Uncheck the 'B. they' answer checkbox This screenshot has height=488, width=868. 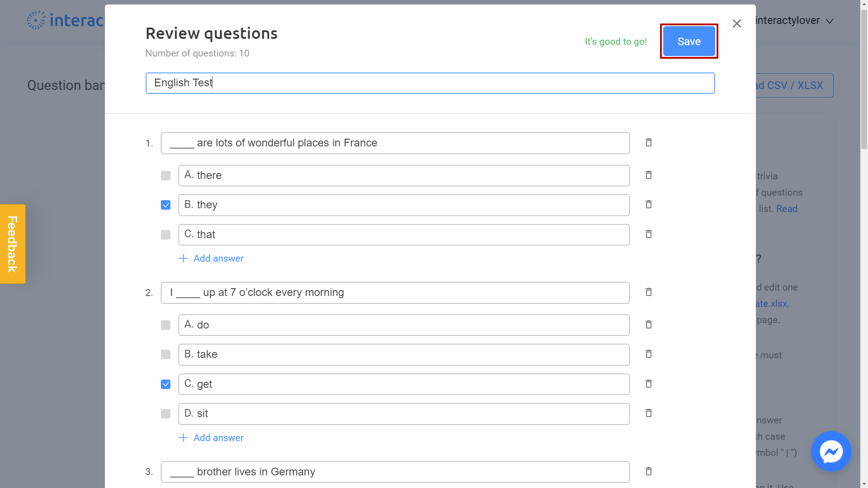[x=166, y=205]
